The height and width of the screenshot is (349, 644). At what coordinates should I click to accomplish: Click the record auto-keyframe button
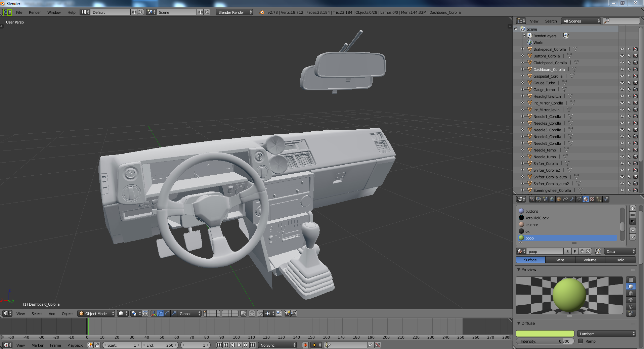[x=305, y=345]
